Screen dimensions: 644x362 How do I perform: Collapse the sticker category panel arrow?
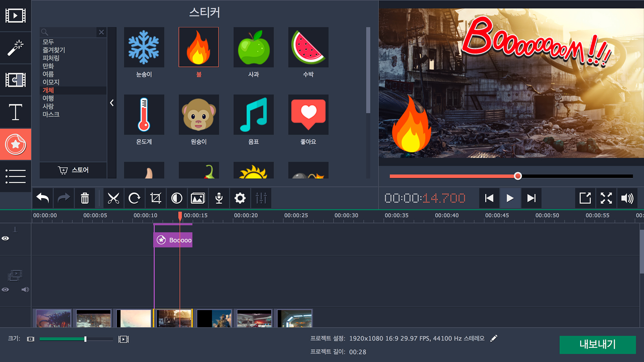[112, 103]
